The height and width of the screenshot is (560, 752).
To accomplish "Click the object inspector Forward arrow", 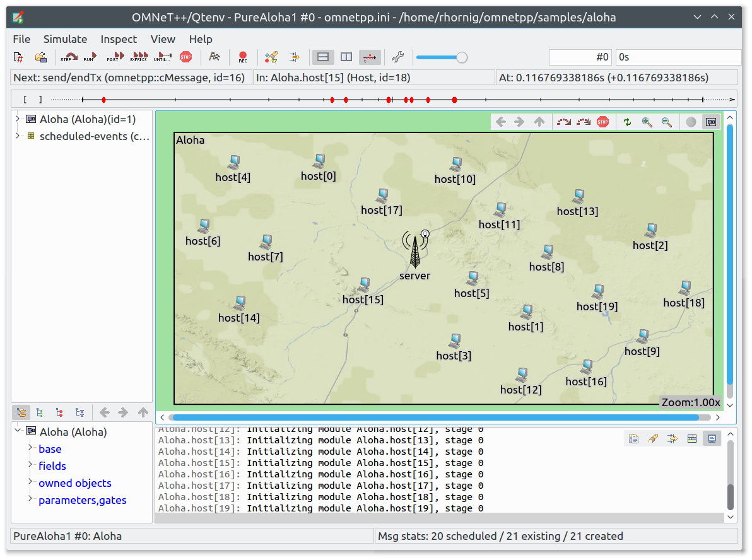I will 123,412.
